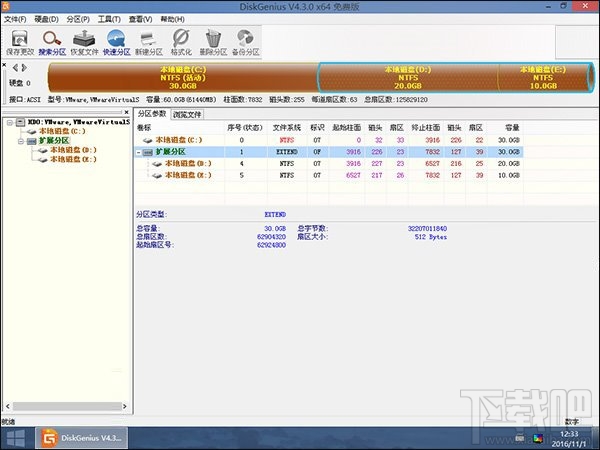Open the Search Partition (搜索分区) tool
600x450 pixels.
(52, 42)
